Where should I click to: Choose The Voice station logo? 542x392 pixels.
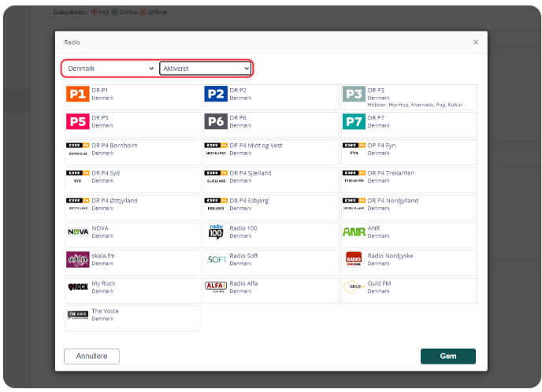coord(78,315)
